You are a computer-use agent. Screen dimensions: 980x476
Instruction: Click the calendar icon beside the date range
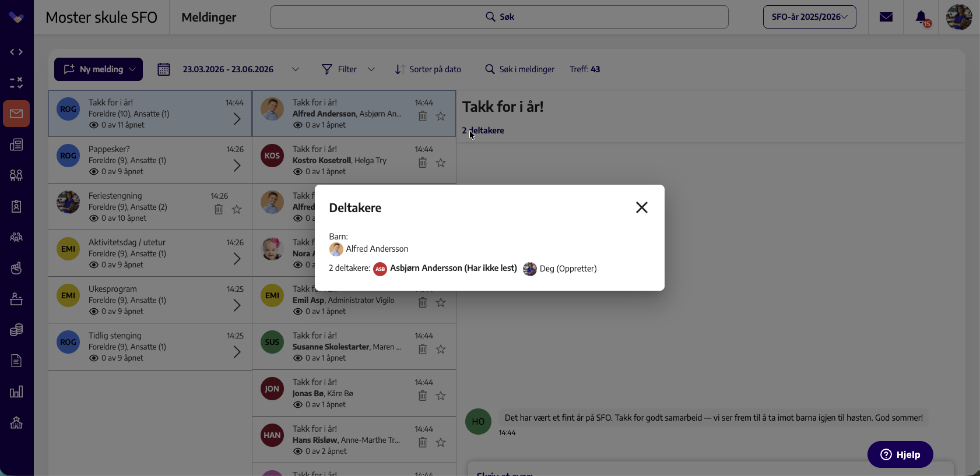[x=164, y=69]
